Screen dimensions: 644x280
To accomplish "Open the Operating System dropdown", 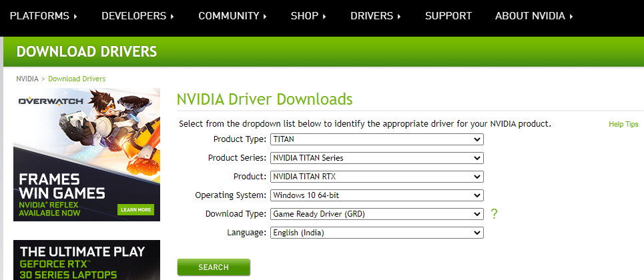I will pyautogui.click(x=377, y=195).
